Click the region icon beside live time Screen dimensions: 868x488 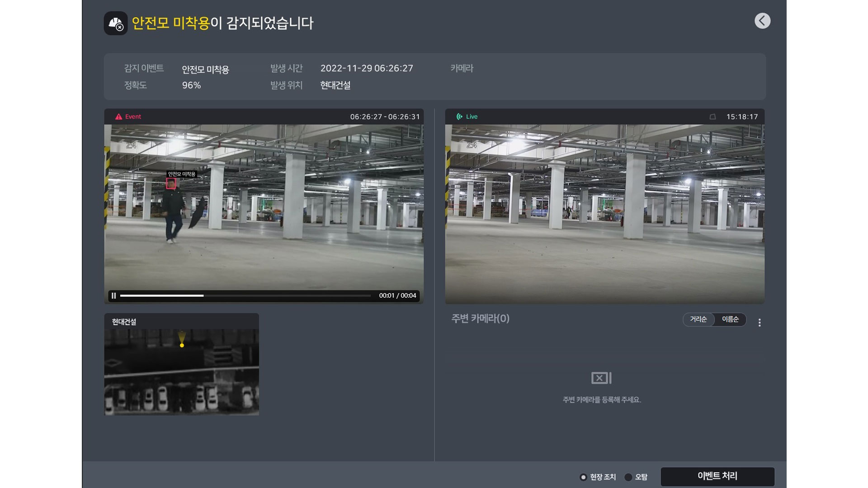pos(712,117)
